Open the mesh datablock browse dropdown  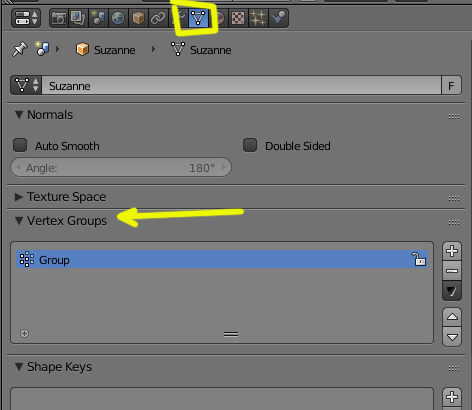pos(26,85)
